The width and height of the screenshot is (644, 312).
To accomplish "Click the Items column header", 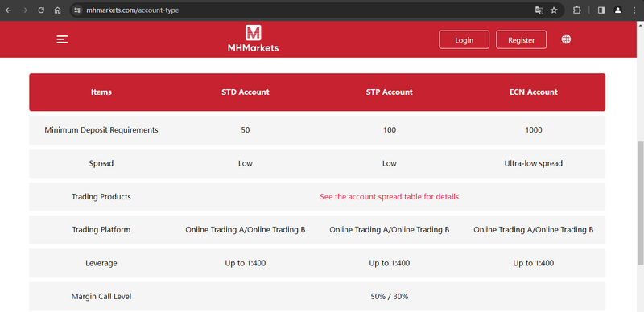I will [101, 92].
